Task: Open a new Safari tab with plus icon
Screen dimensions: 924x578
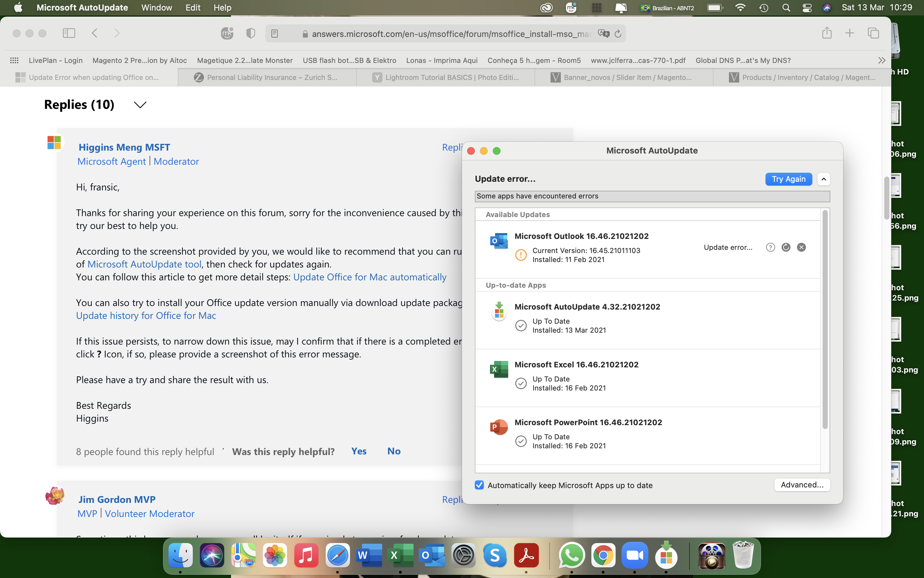Action: point(850,33)
